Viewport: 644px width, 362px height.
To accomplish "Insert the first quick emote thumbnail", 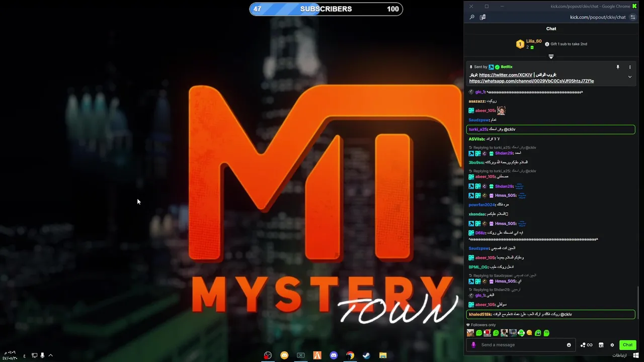I will click(x=470, y=333).
